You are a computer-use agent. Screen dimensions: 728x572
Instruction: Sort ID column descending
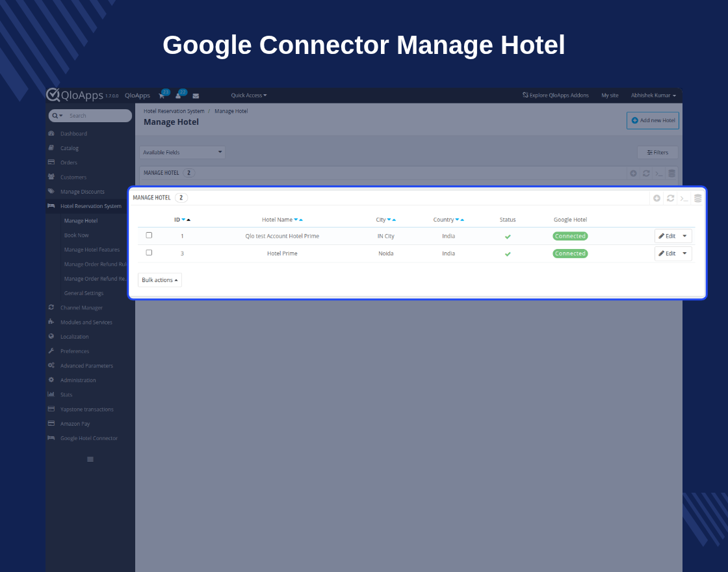(183, 220)
